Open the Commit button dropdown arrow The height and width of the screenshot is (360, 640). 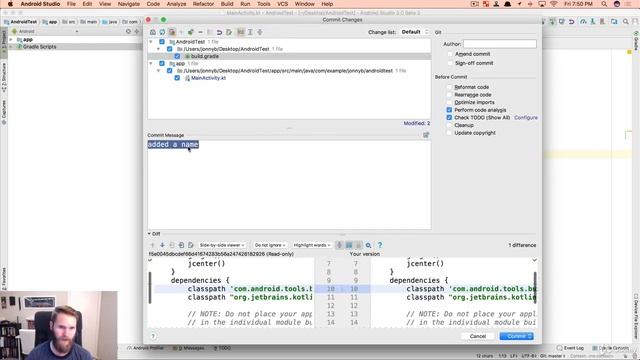pos(529,336)
